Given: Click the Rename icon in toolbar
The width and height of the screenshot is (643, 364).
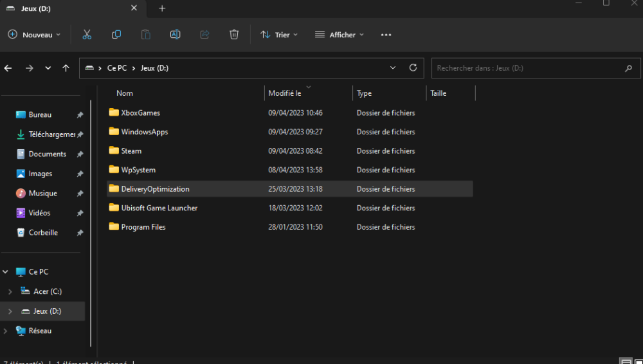Looking at the screenshot, I should pos(175,35).
